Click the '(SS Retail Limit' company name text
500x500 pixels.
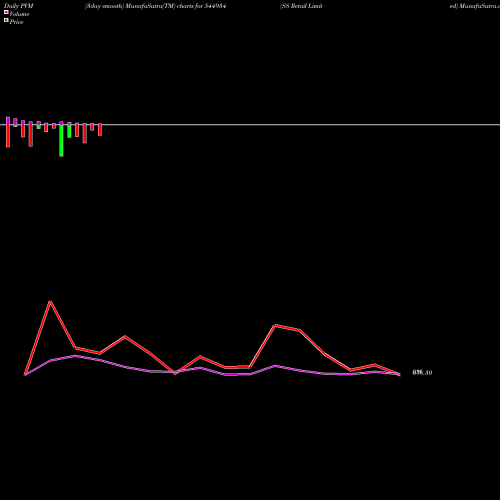coord(301,6)
